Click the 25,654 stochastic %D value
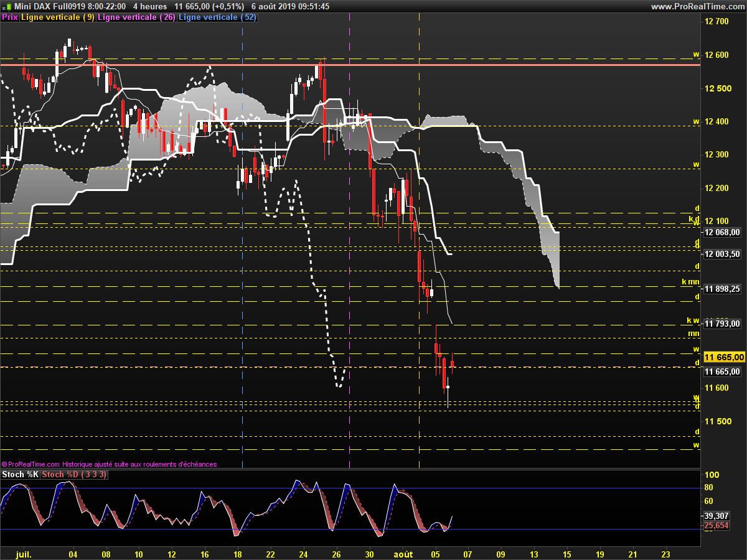Viewport: 747px width, 560px height. (x=717, y=526)
